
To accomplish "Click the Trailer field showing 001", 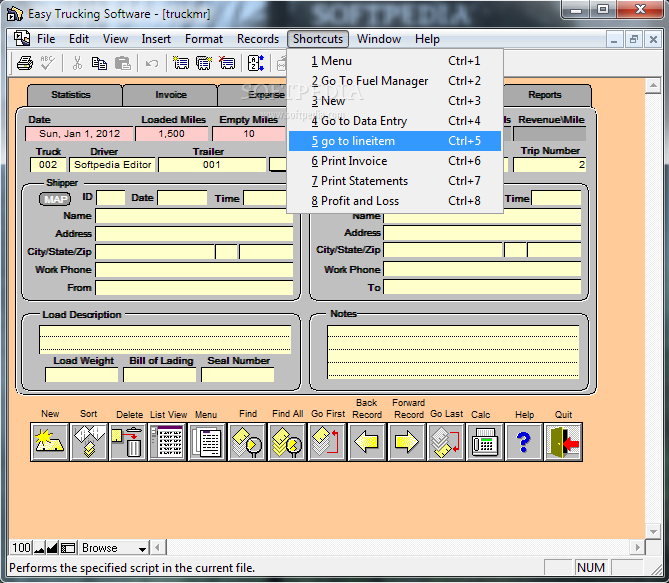I will coord(212,165).
